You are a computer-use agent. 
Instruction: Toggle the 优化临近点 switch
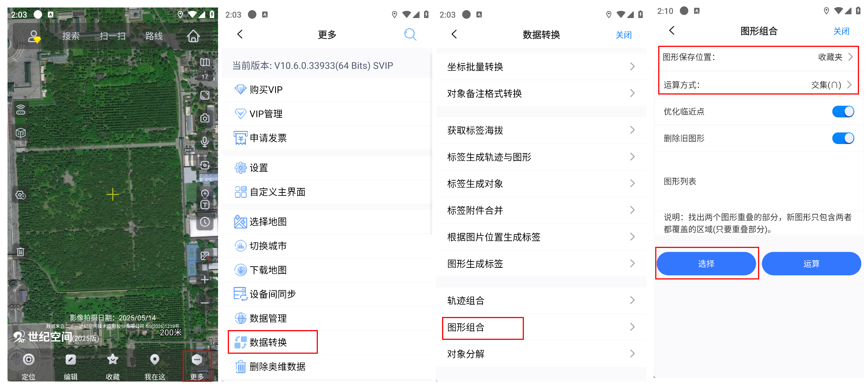click(x=843, y=111)
